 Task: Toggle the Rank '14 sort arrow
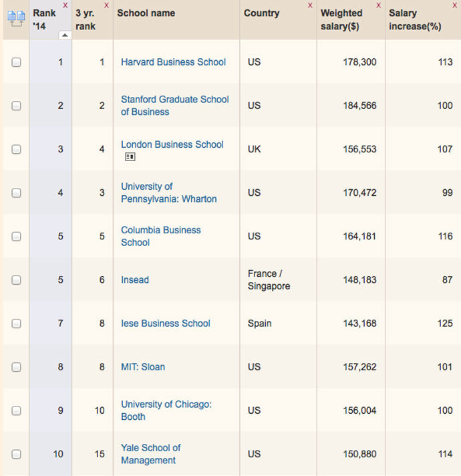point(65,35)
